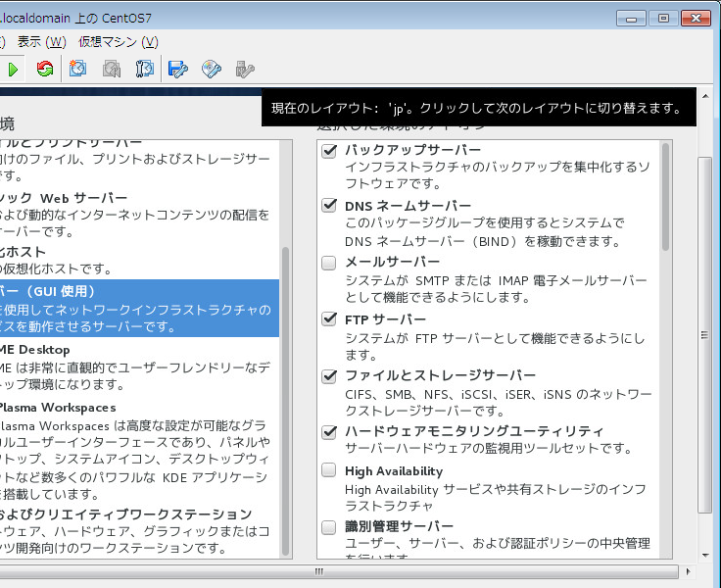Click the バックアップサーバー label text
The height and width of the screenshot is (588, 721).
(413, 150)
